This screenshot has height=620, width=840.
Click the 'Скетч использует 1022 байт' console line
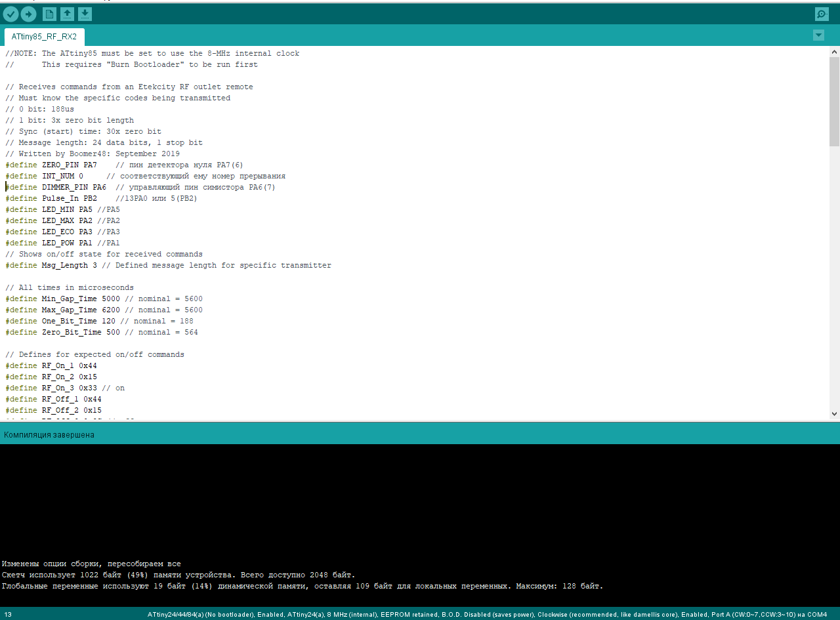tap(178, 575)
